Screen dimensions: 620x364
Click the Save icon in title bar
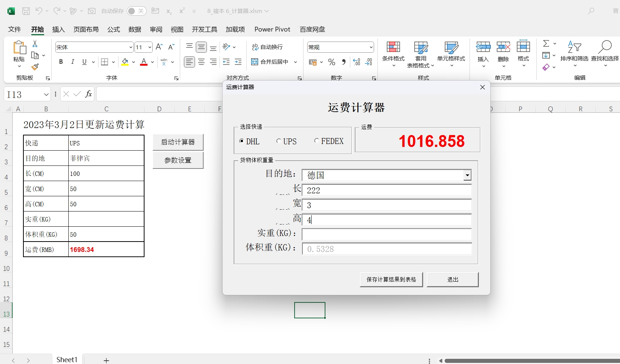[x=26, y=11]
